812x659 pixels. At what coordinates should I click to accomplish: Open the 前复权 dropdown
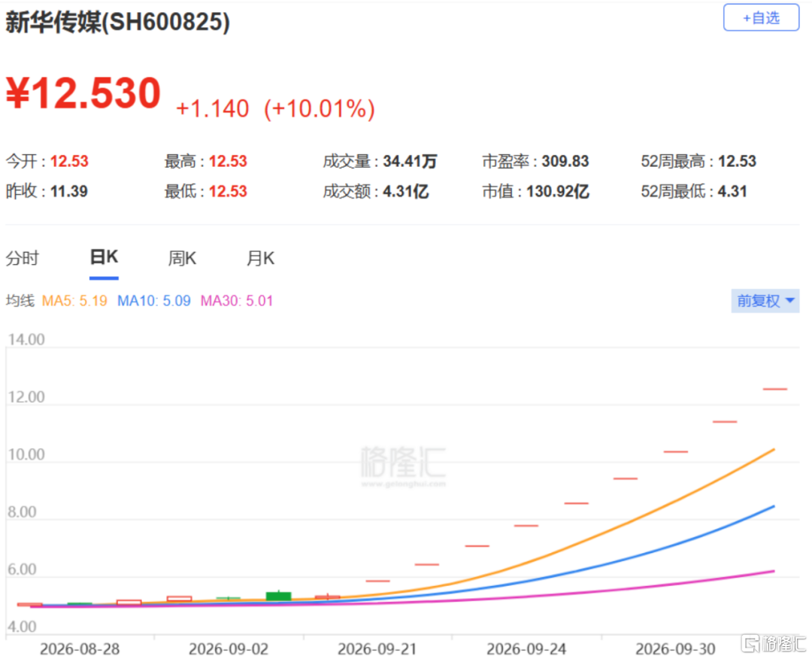(765, 300)
